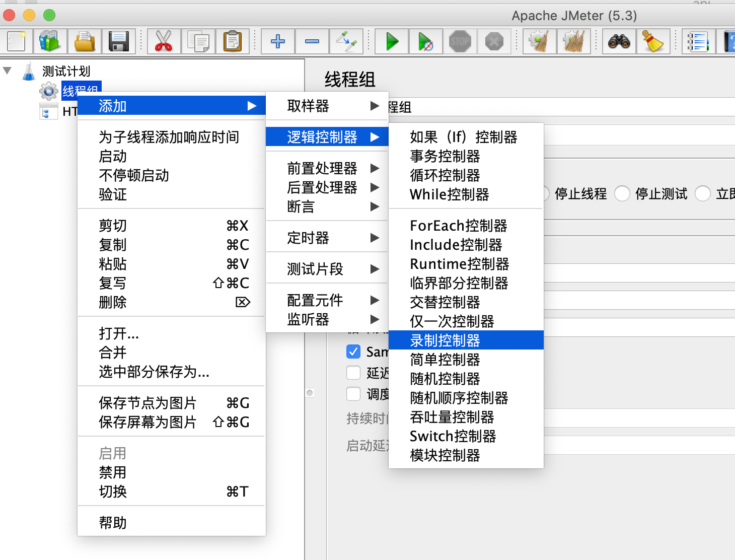This screenshot has height=560, width=735.
Task: Expand the 断言 submenu
Action: 327,206
